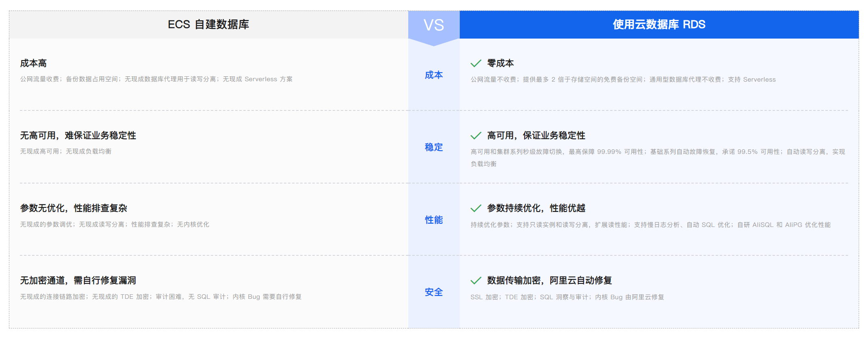Click the 无高可用，难保证业务稳定性 heading
Screen dimensions: 868x339
78,136
